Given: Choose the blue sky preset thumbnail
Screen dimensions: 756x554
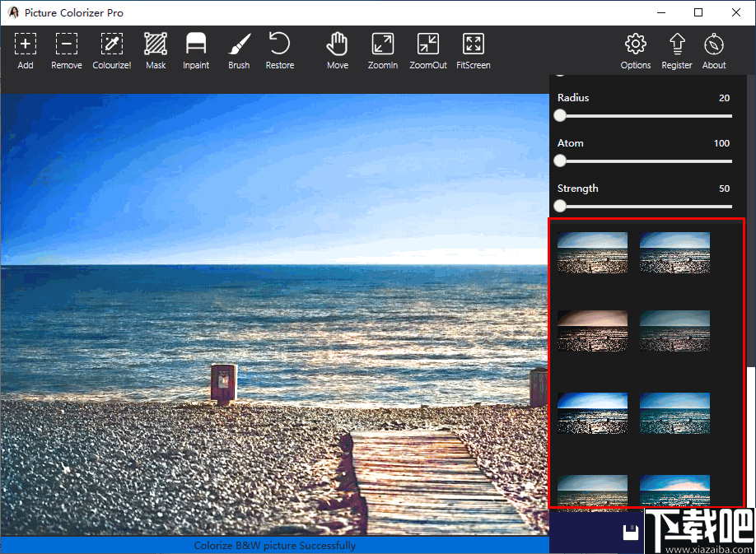Looking at the screenshot, I should (x=592, y=413).
